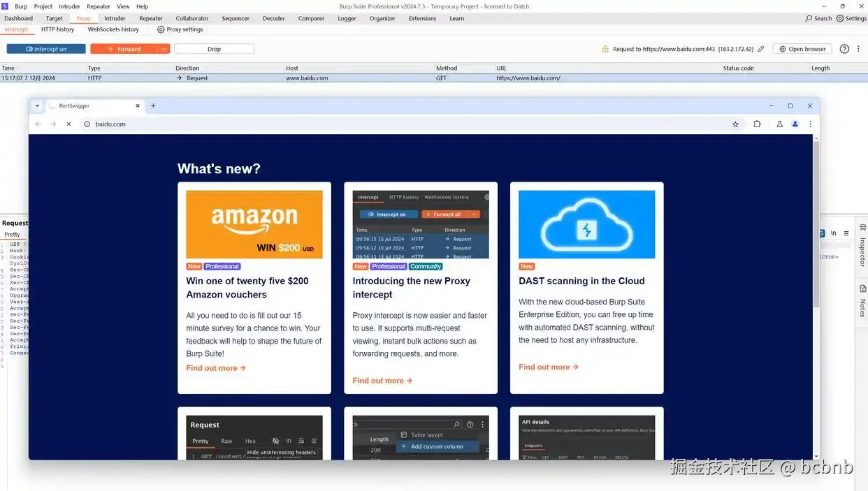Viewport: 868px width, 491px height.
Task: Click the Burp Suite logo icon
Action: [x=5, y=6]
